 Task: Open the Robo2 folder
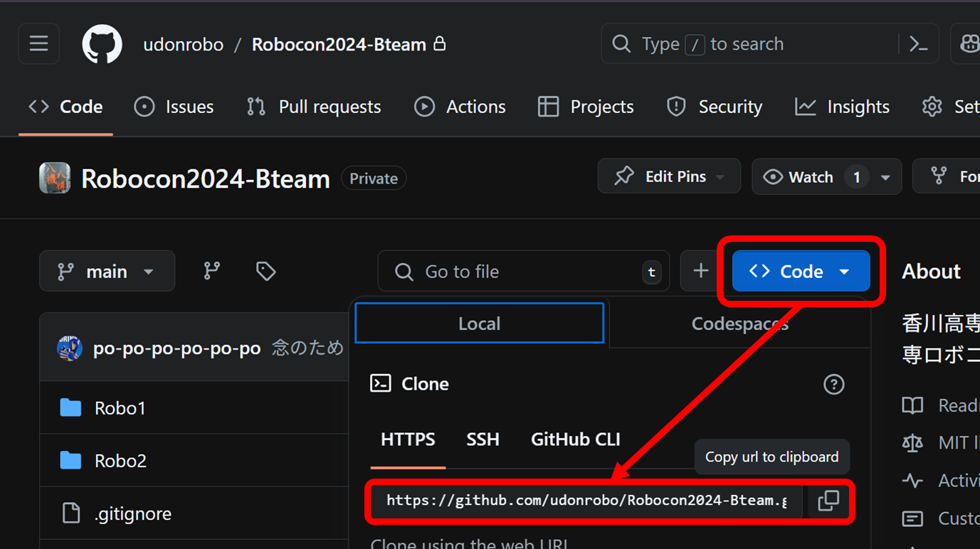pos(120,461)
